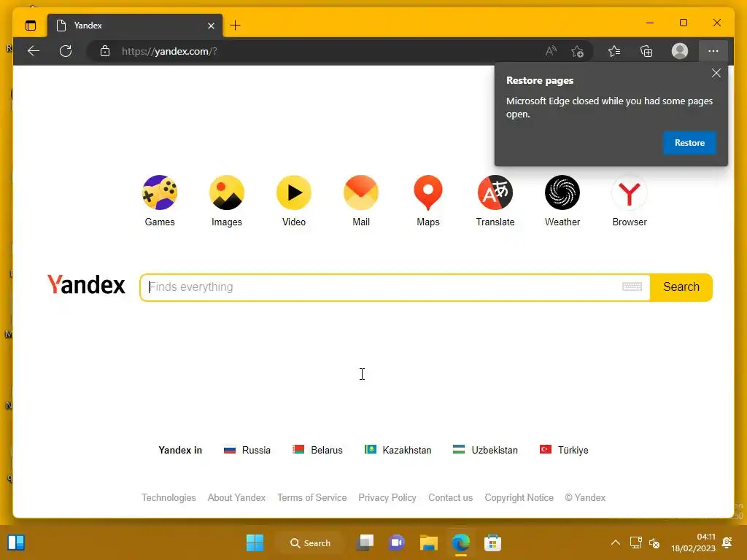Open Yandex in Türkiye link
Screen dimensions: 747x560
pyautogui.click(x=564, y=450)
